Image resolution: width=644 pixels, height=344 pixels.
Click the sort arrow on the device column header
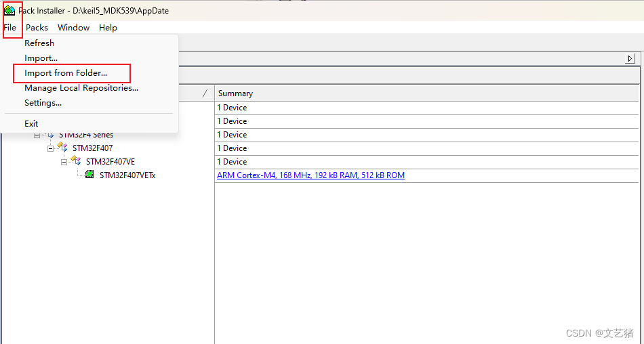207,93
